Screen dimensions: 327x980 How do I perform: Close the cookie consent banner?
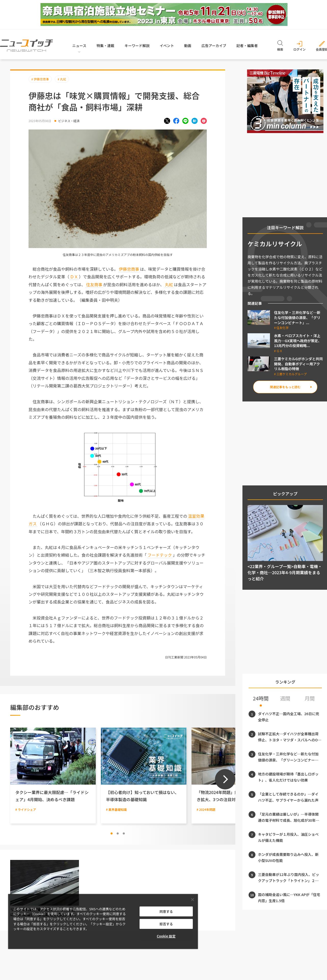tap(192, 899)
